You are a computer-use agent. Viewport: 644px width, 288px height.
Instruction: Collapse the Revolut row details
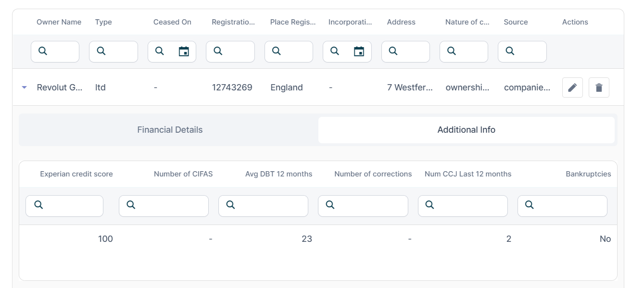[24, 88]
